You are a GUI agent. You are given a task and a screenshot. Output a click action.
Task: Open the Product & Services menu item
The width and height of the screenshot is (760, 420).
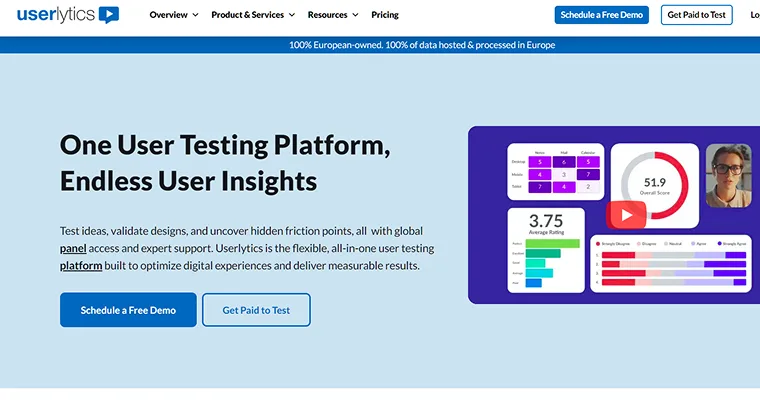(x=247, y=15)
